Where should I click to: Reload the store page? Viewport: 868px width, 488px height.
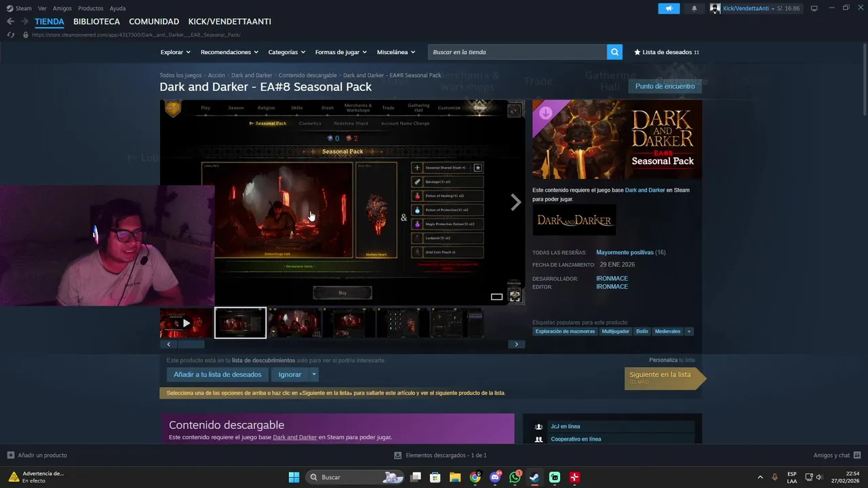click(x=10, y=35)
